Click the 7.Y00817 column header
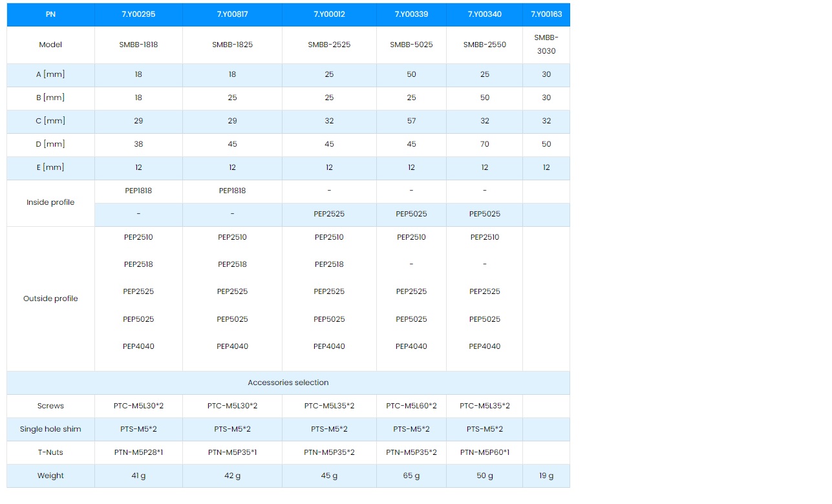 click(232, 14)
